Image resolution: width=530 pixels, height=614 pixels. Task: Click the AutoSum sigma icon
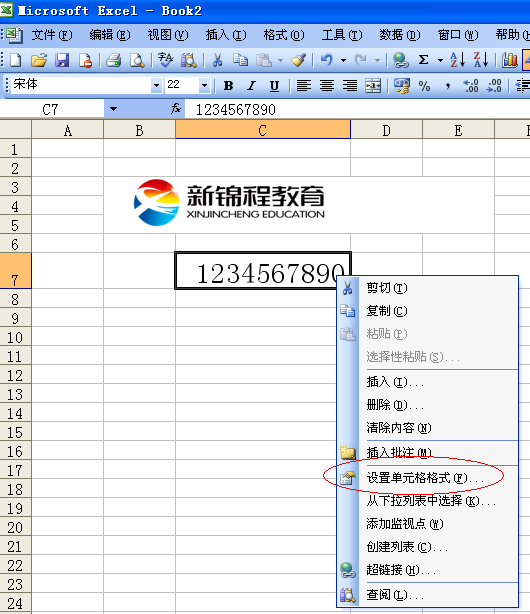tap(423, 60)
